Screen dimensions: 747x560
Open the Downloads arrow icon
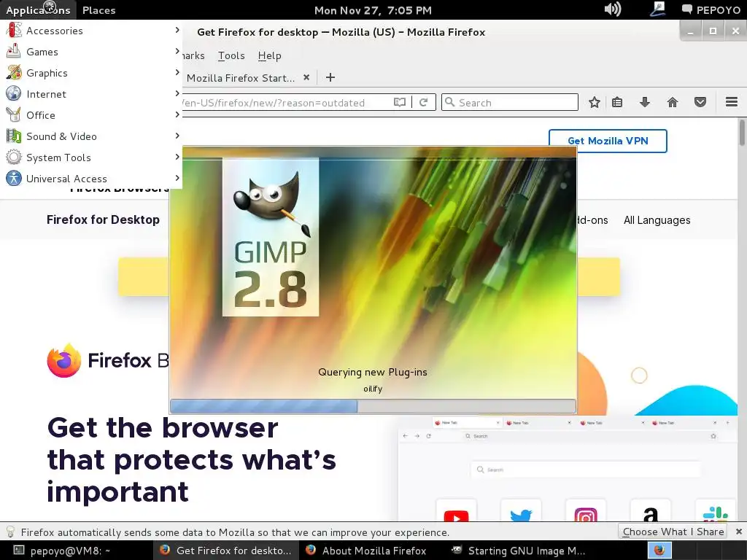645,102
